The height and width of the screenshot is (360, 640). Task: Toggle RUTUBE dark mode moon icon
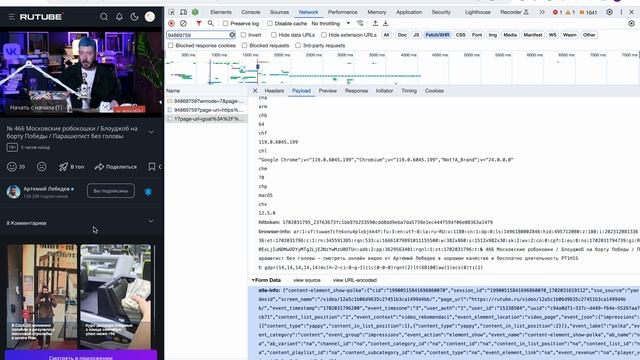pos(134,17)
